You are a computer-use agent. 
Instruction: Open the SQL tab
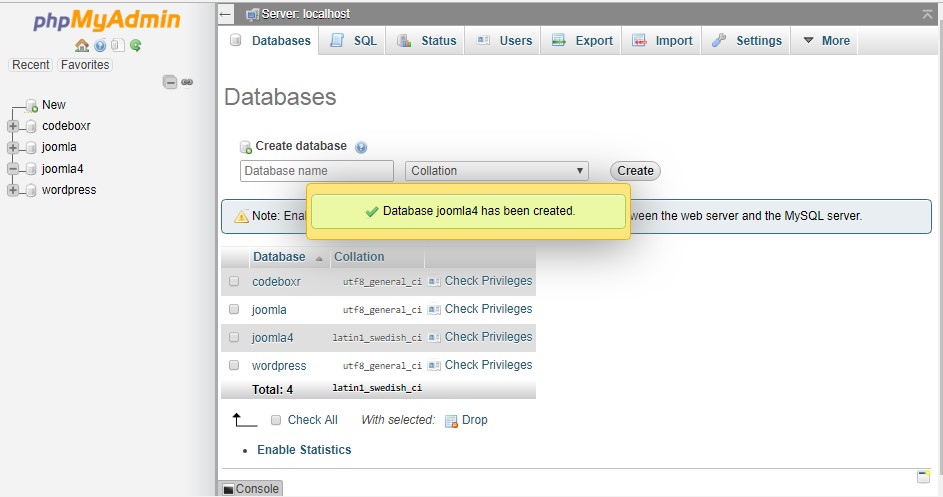(354, 41)
